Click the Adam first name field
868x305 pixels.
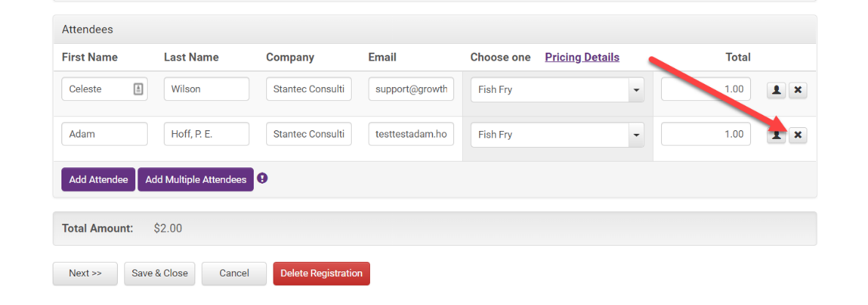[105, 134]
